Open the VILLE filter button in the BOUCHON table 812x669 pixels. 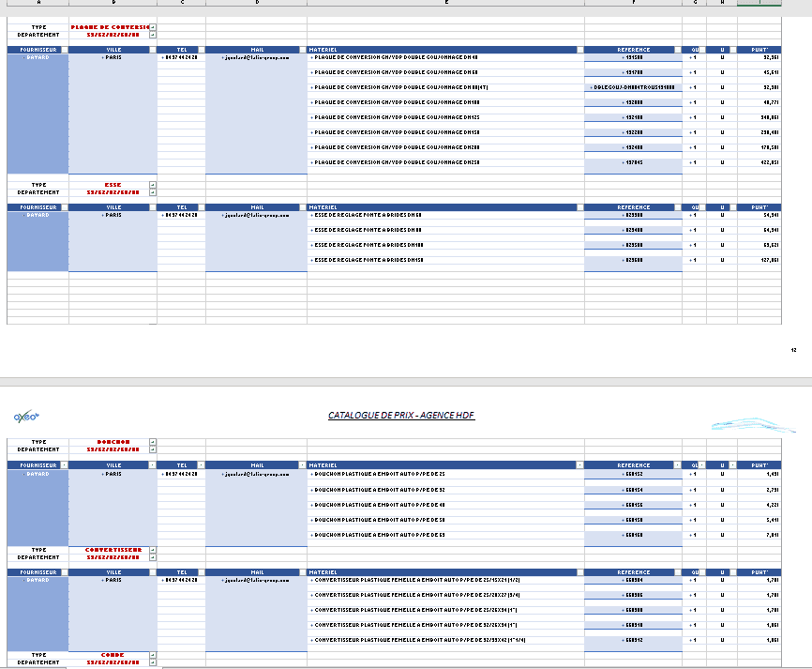[x=153, y=465]
